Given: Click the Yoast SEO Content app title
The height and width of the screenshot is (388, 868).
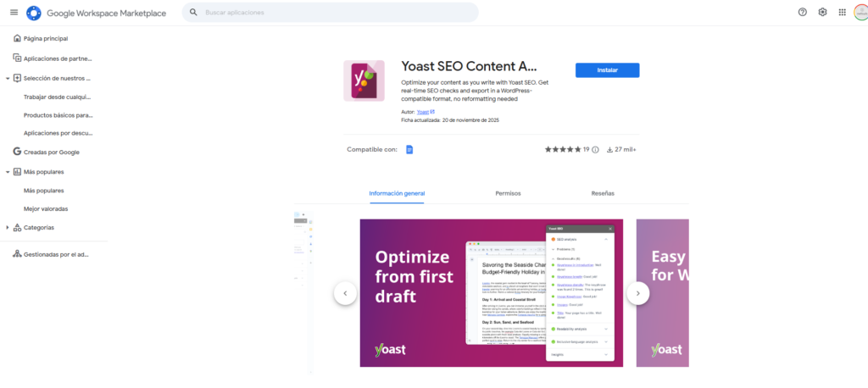Looking at the screenshot, I should 469,66.
